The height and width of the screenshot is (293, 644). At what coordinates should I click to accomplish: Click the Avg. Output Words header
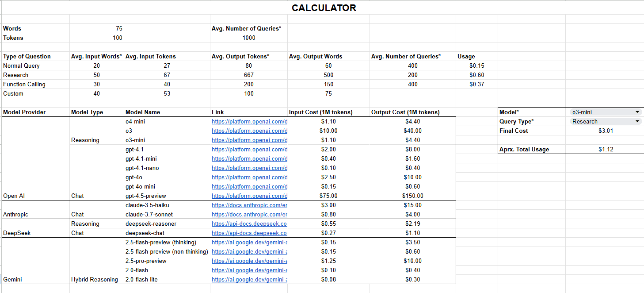click(x=316, y=56)
